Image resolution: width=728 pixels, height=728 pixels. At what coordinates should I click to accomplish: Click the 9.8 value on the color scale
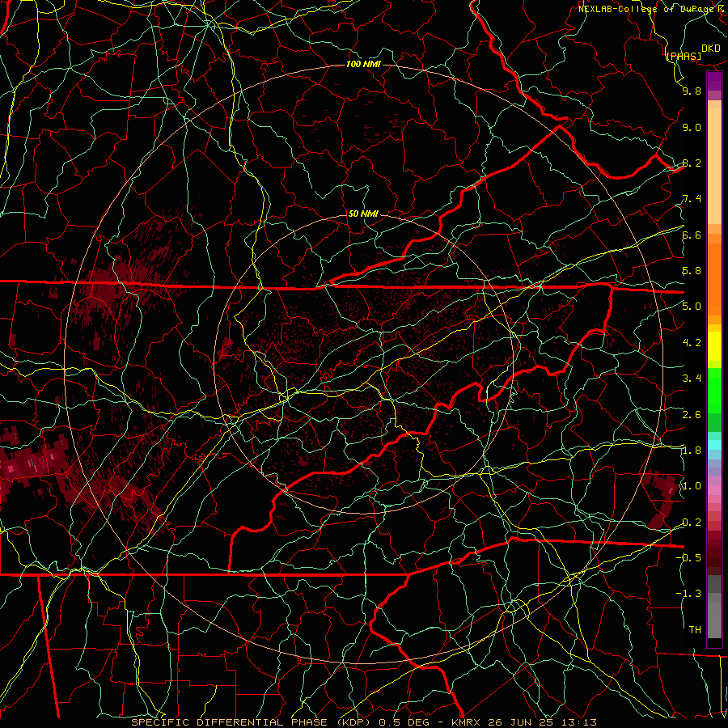pos(692,91)
